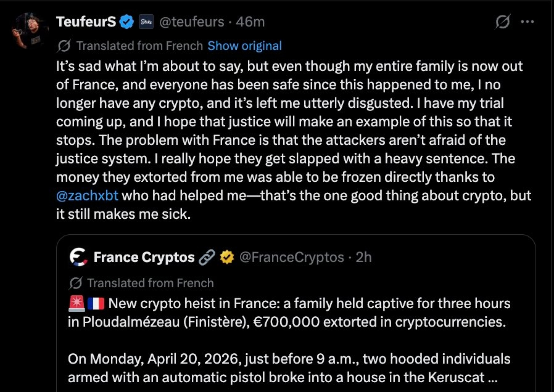
Task: Open the @teufeurs handle
Action: point(192,22)
